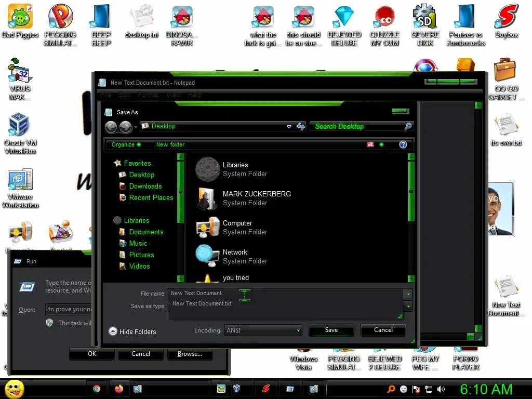Select the Soybox desktop icon
The height and width of the screenshot is (399, 532).
pos(506,20)
